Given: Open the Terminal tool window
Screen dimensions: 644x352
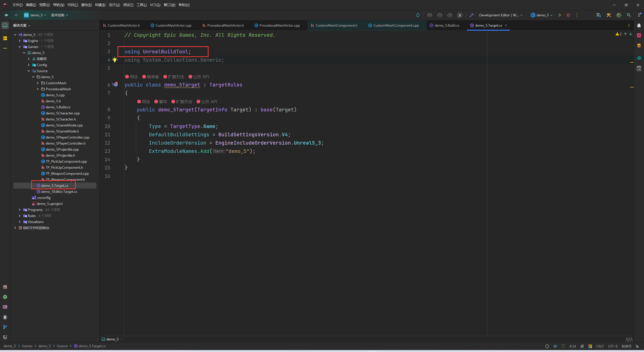Looking at the screenshot, I should point(5,307).
